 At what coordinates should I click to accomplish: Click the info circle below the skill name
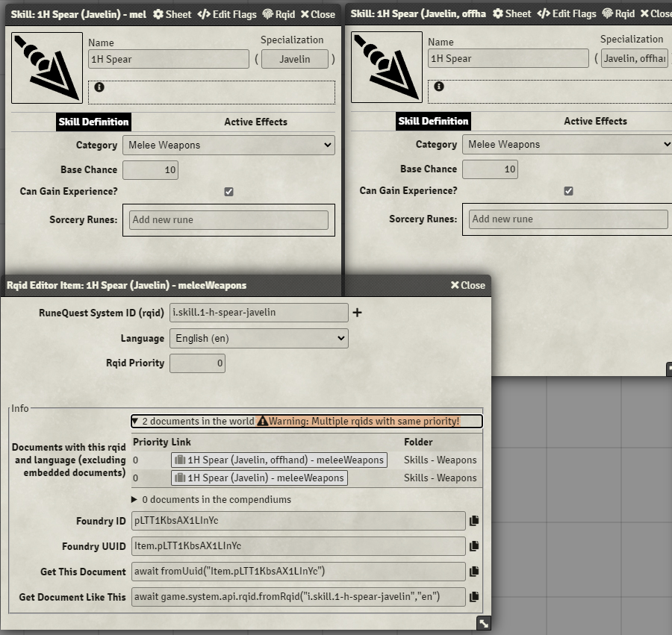click(x=99, y=86)
